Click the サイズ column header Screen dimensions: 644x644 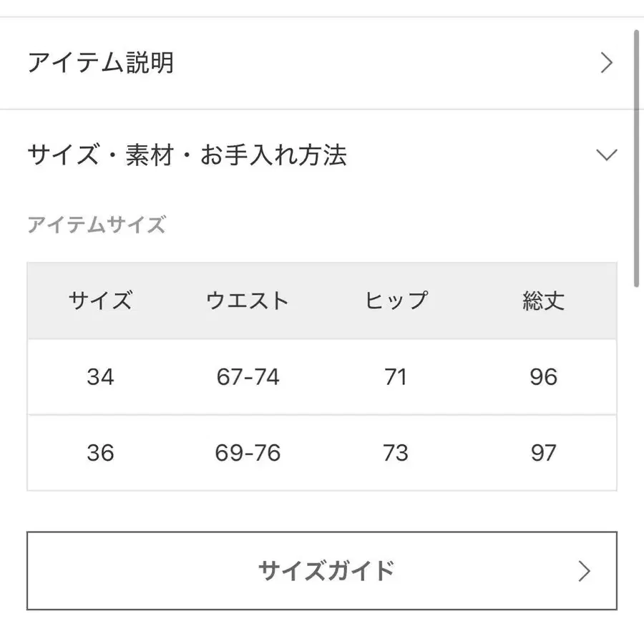click(x=100, y=301)
